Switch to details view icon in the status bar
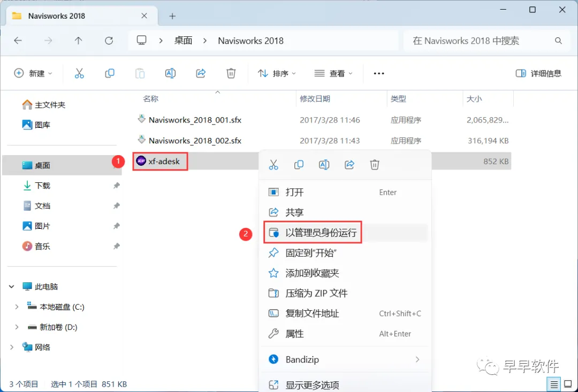 click(x=554, y=385)
